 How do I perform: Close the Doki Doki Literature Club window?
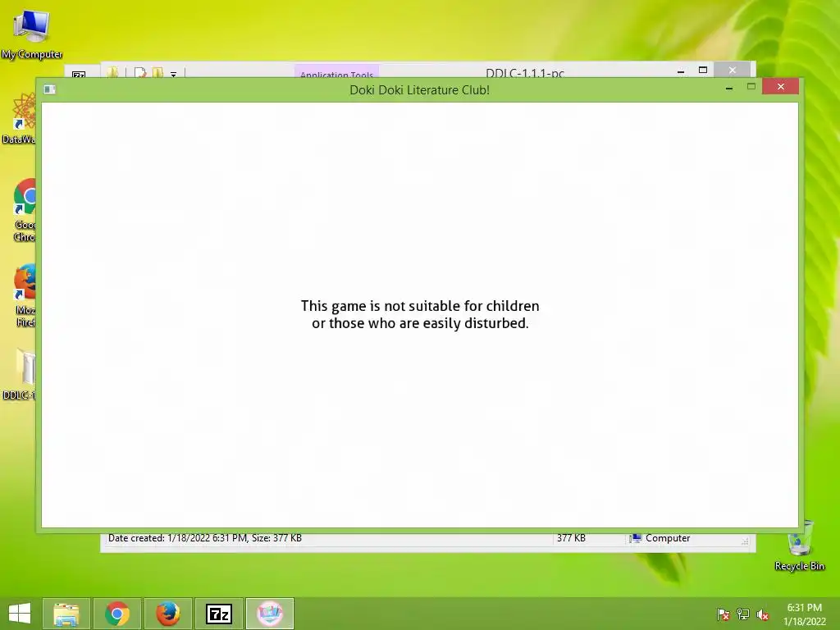coord(781,86)
